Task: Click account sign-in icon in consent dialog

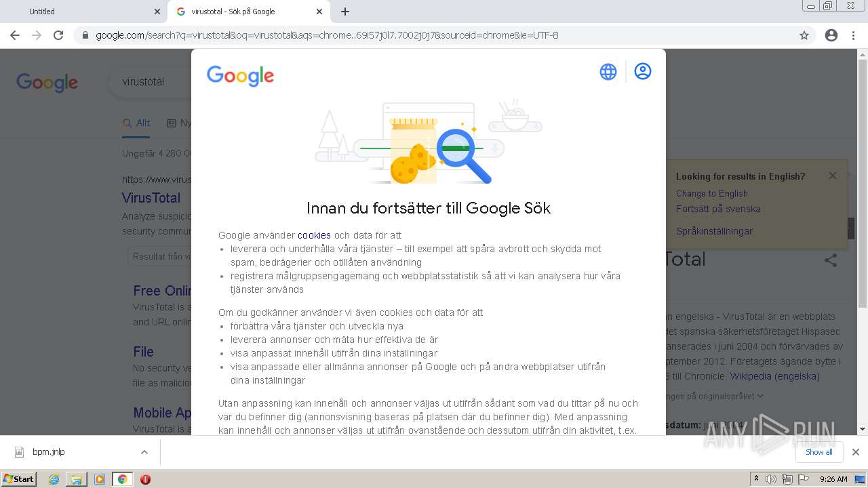Action: click(643, 71)
